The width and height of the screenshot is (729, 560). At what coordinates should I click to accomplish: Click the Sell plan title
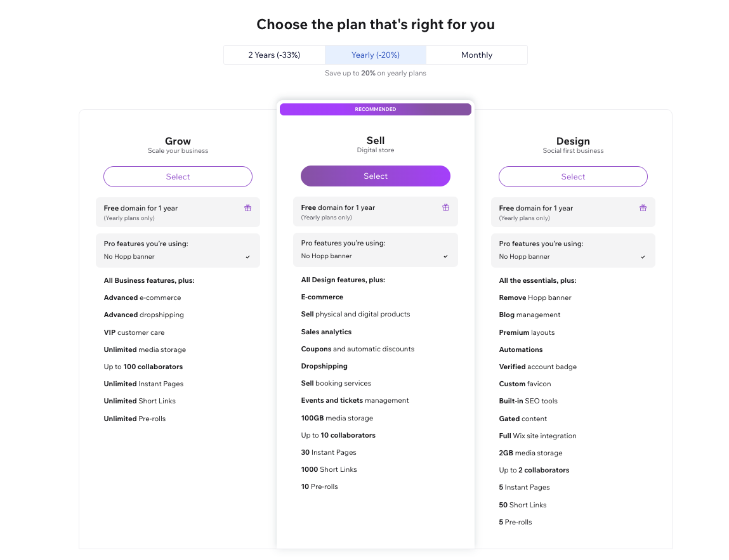pos(375,141)
